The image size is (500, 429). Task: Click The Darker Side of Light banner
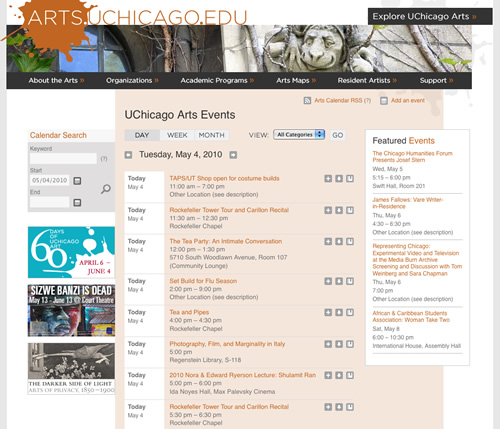[x=71, y=369]
